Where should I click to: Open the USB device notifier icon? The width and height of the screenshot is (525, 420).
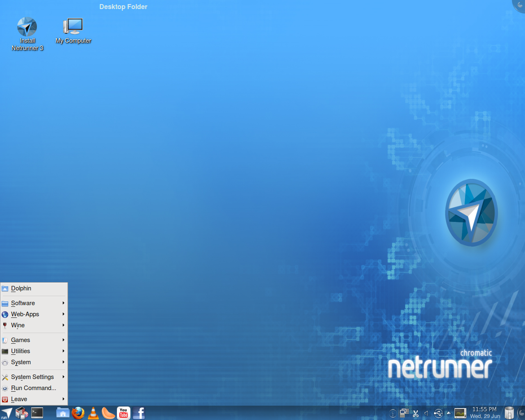(x=438, y=413)
